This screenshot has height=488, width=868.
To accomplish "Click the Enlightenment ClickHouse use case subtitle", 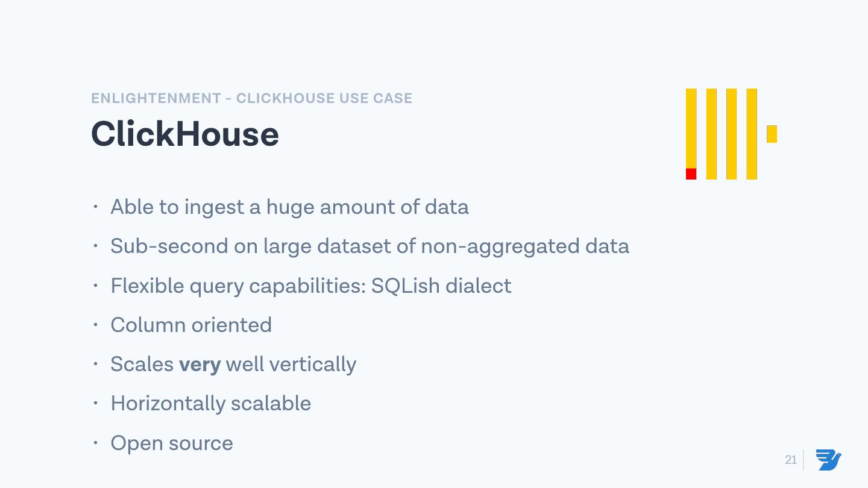I will click(x=251, y=98).
